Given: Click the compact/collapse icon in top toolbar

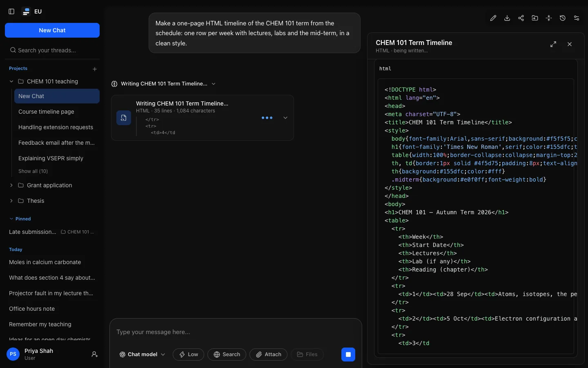Looking at the screenshot, I should click(x=549, y=18).
